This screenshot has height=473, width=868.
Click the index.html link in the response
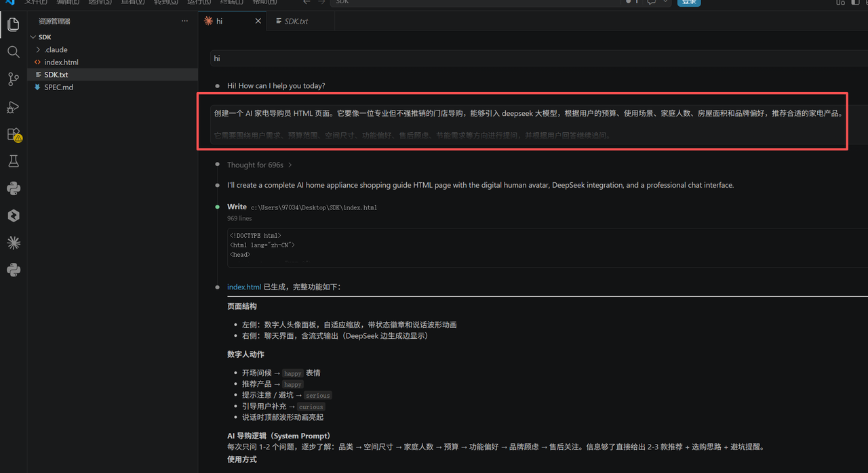point(244,287)
